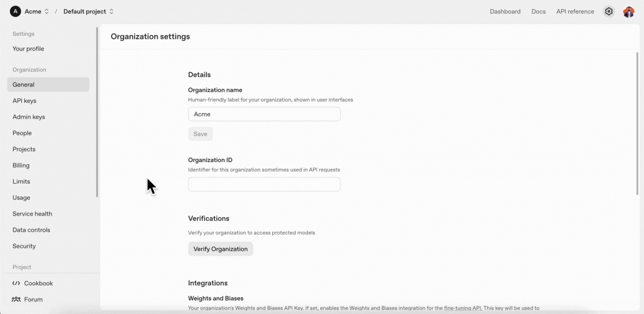Click the 'Organization name' label
The image size is (644, 314).
click(x=215, y=90)
